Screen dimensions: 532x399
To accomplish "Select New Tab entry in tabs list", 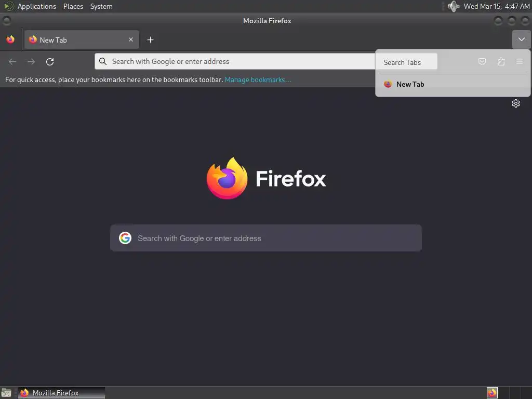I will pos(453,84).
